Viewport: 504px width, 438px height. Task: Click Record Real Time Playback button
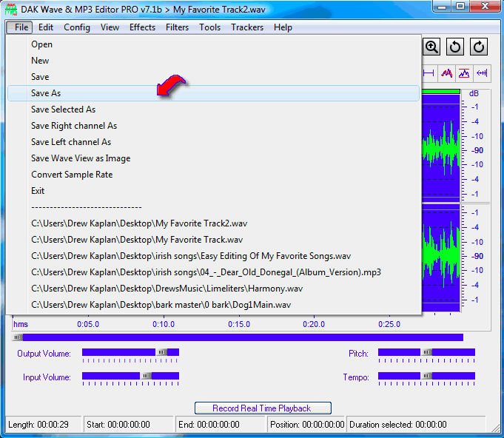click(x=263, y=408)
